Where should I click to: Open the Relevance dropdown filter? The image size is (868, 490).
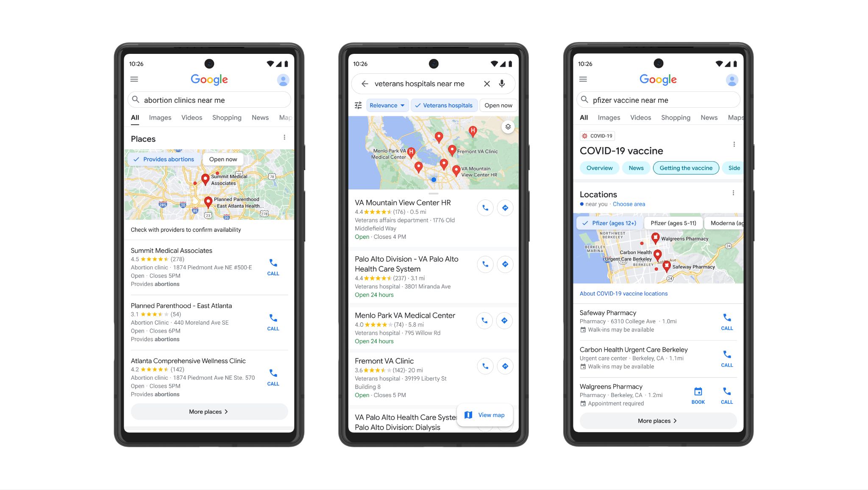386,105
